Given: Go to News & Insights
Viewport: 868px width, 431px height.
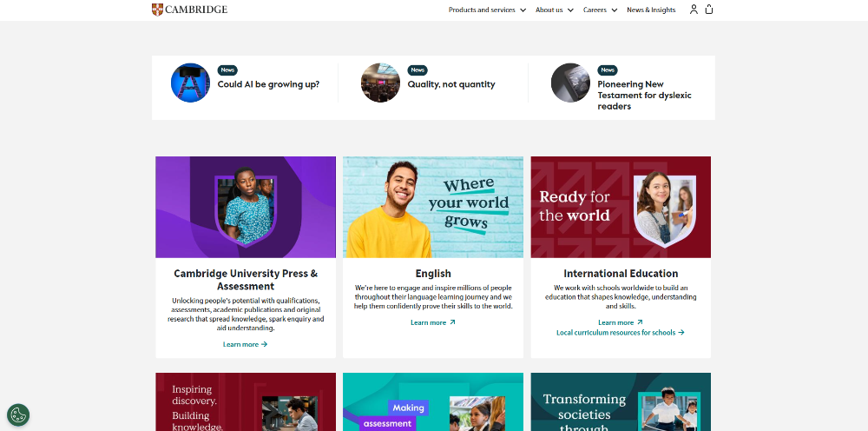Looking at the screenshot, I should [651, 10].
